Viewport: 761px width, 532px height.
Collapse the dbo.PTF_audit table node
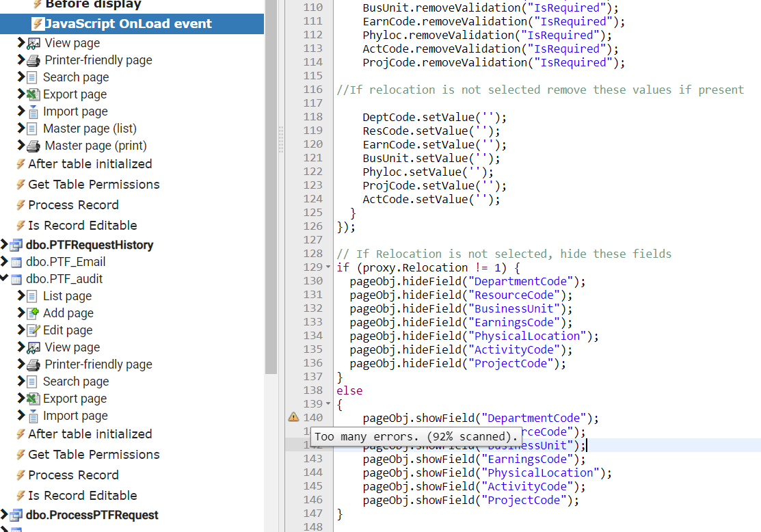(5, 279)
